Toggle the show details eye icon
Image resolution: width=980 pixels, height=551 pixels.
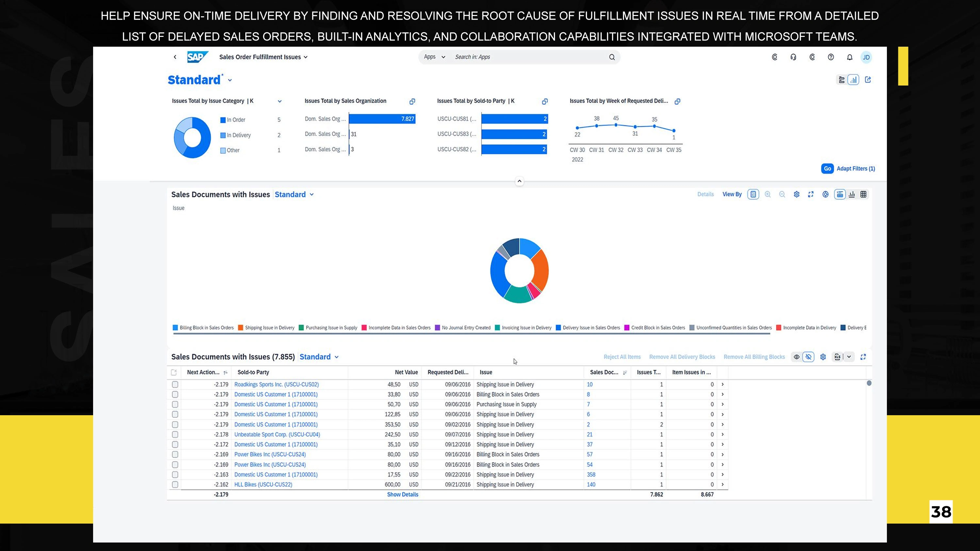(797, 357)
